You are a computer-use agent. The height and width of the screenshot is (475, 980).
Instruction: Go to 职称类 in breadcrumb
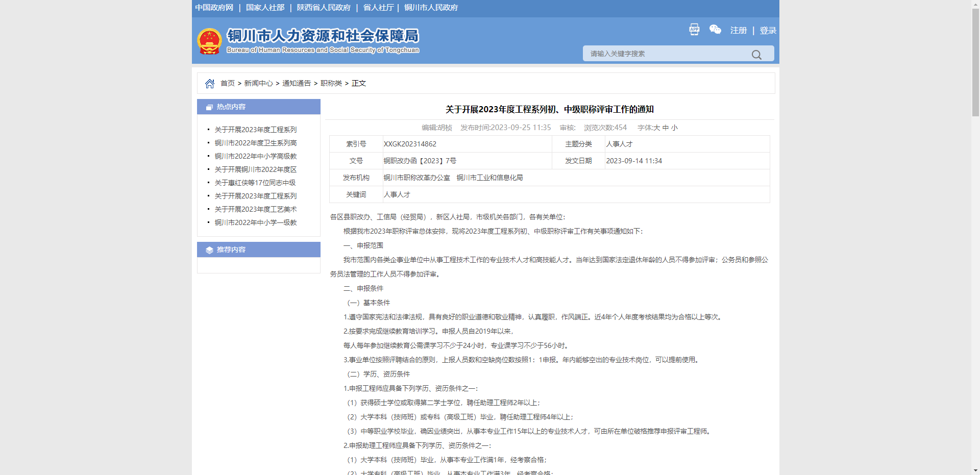coord(331,83)
